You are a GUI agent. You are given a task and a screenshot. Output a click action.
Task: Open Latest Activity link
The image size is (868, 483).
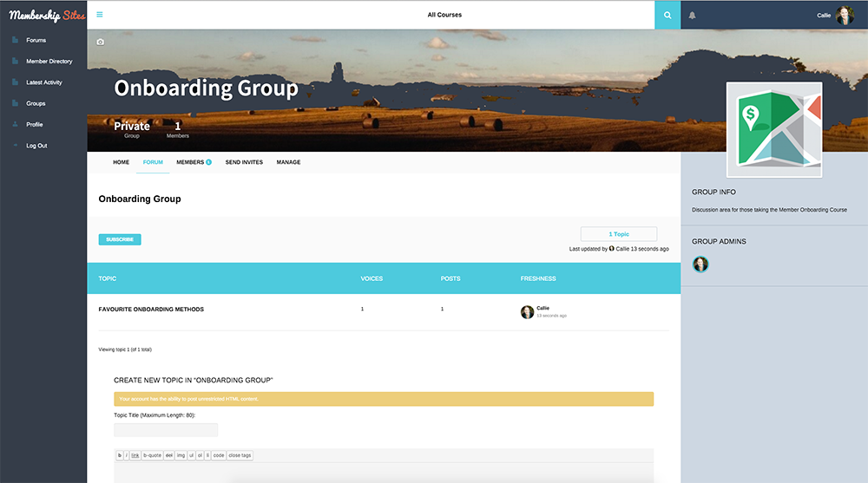point(44,82)
